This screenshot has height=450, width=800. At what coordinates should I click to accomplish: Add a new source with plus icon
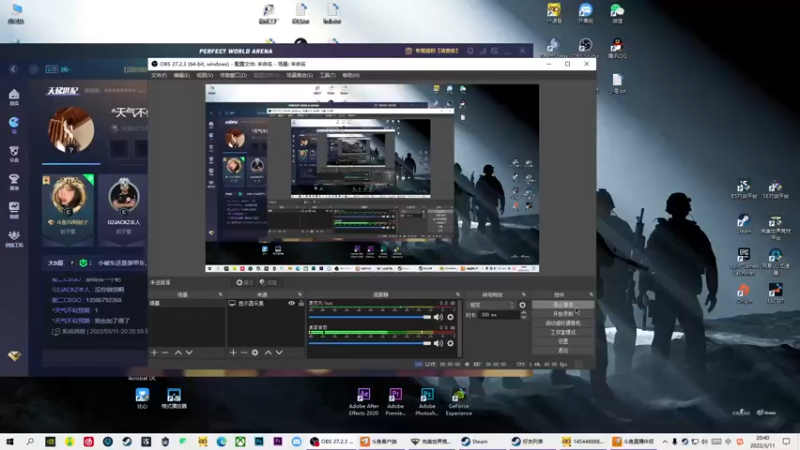233,353
